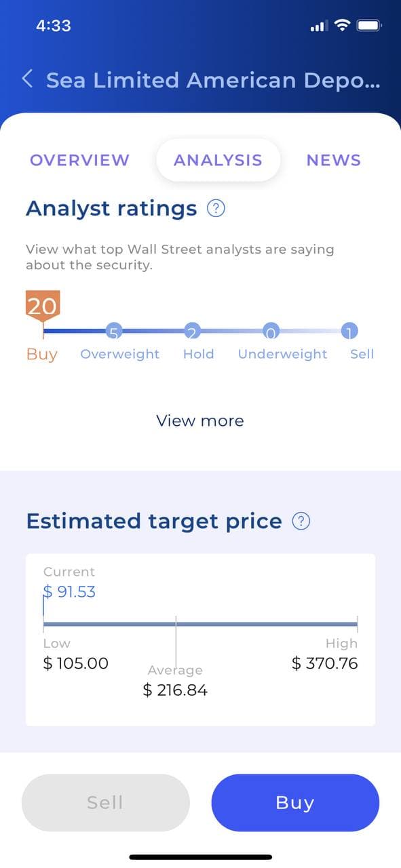Tap the back arrow icon
The width and height of the screenshot is (401, 868).
[x=27, y=79]
